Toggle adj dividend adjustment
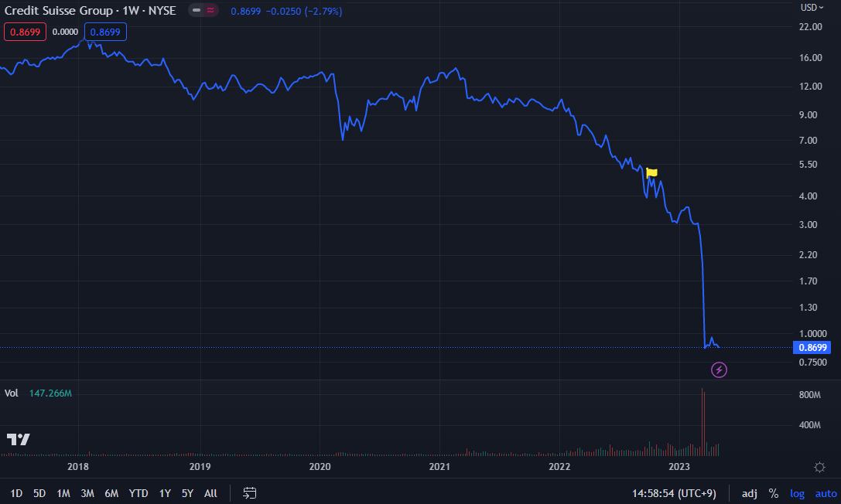Screen dimensions: 841x504 click(x=749, y=493)
